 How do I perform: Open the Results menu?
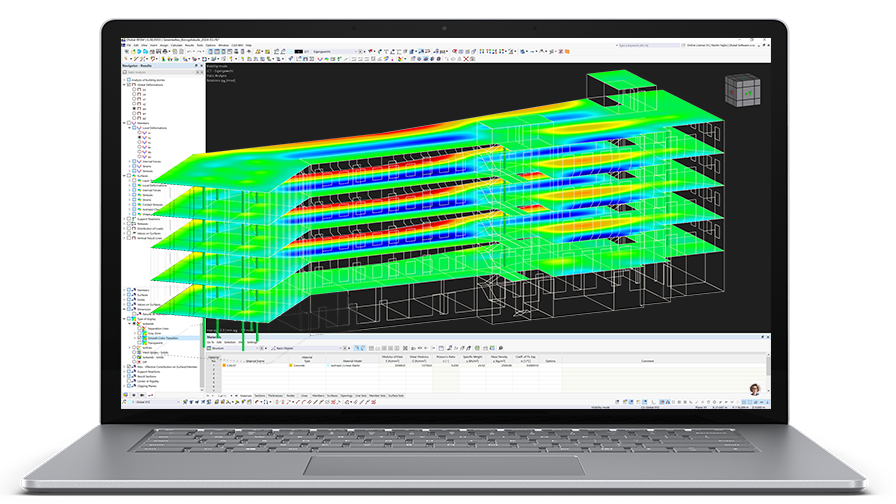pyautogui.click(x=189, y=45)
